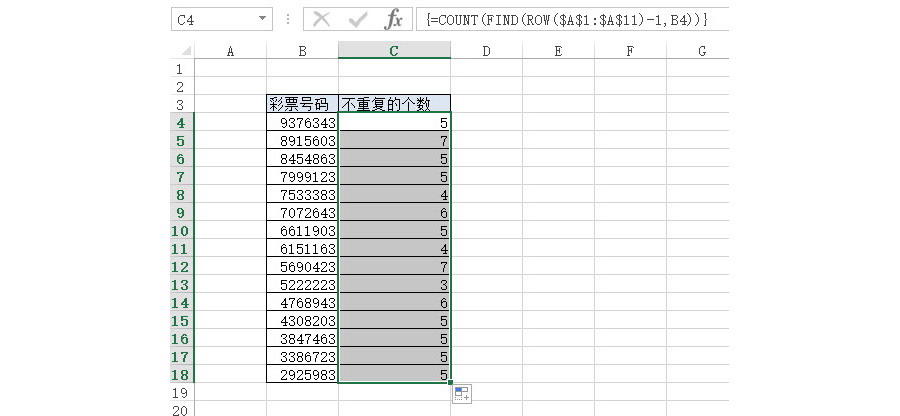
Task: Click the Enter checkmark formula button
Action: coord(358,20)
